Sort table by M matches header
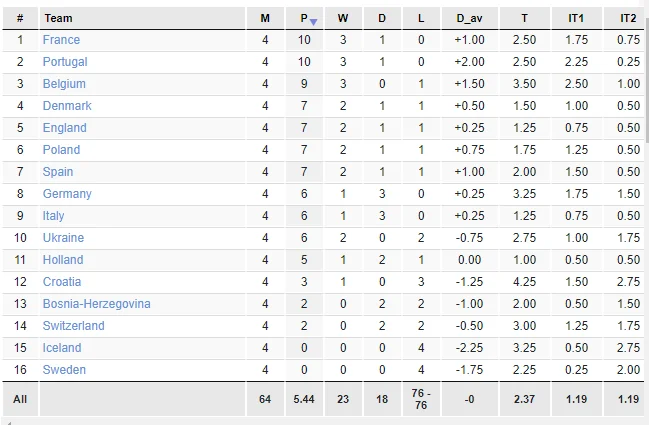The height and width of the screenshot is (425, 649). point(265,18)
